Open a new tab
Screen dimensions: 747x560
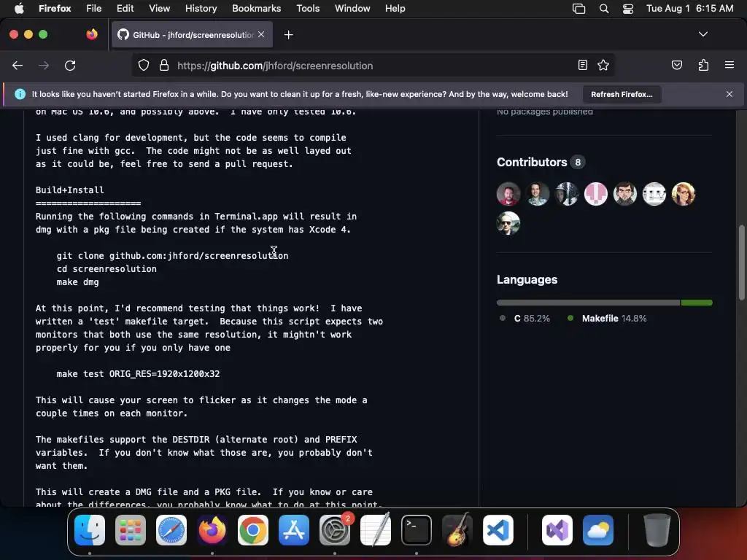tap(288, 35)
